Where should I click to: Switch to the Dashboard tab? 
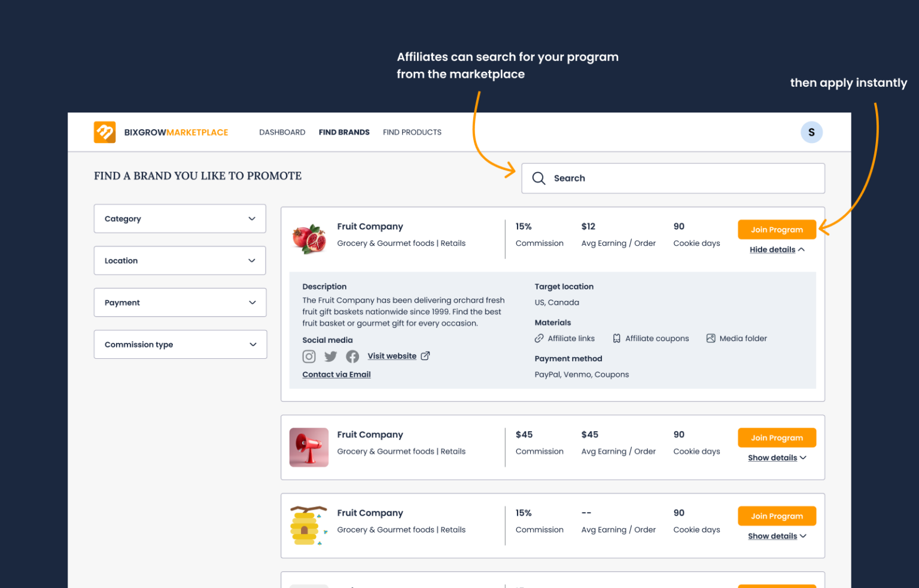click(x=282, y=132)
